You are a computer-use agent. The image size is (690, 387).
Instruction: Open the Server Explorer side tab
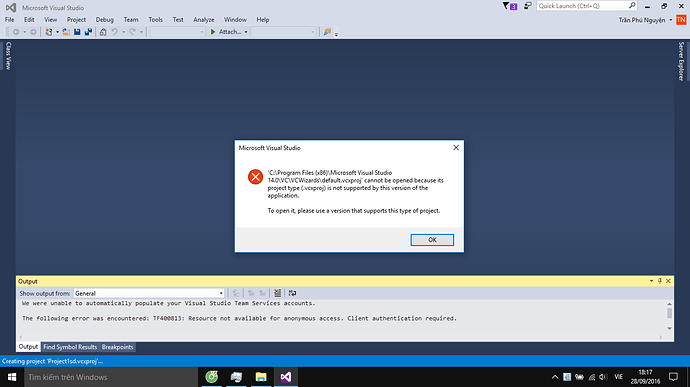(681, 61)
